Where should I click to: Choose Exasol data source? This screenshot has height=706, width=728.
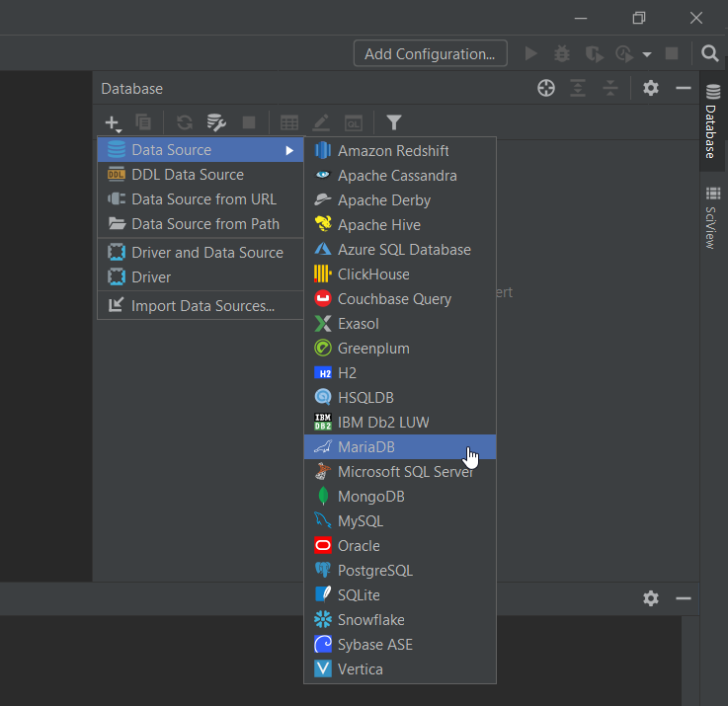(400, 324)
